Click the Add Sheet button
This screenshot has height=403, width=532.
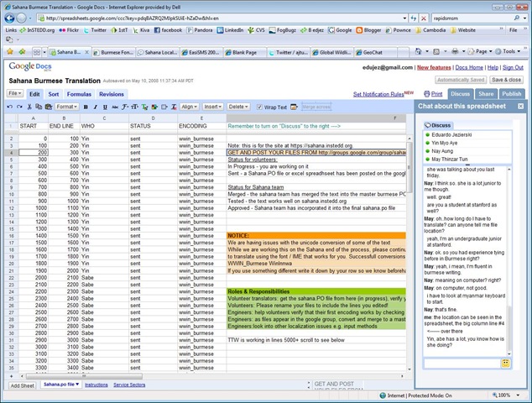(x=23, y=385)
